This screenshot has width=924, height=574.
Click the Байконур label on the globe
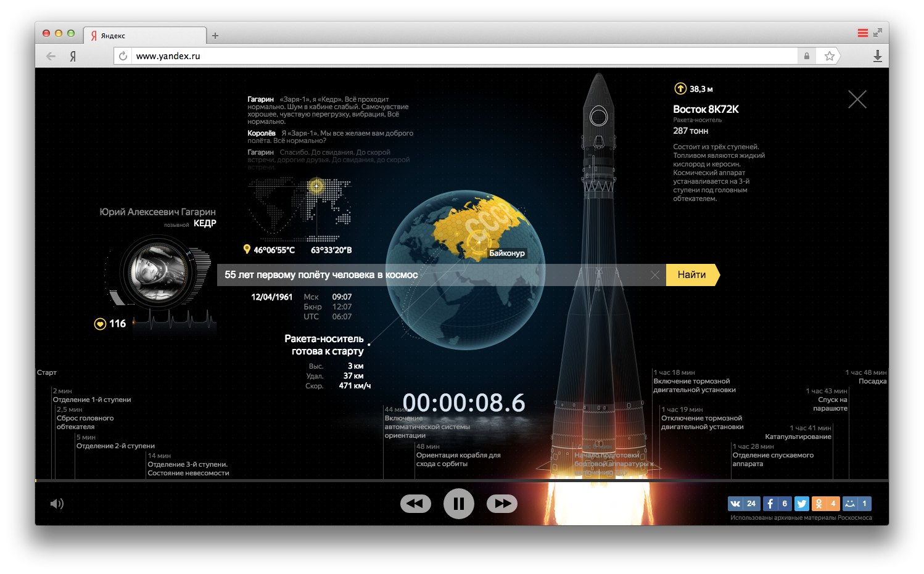507,253
